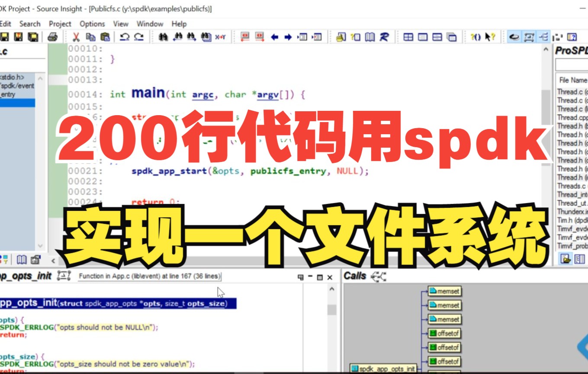Cut selection with the scissors icon
The width and height of the screenshot is (588, 374).
(77, 37)
